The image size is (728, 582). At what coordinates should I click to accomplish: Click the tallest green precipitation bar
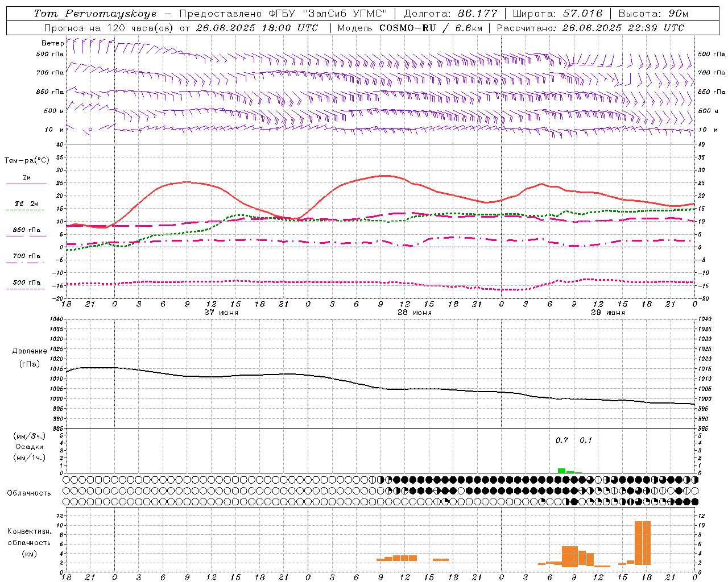[561, 471]
